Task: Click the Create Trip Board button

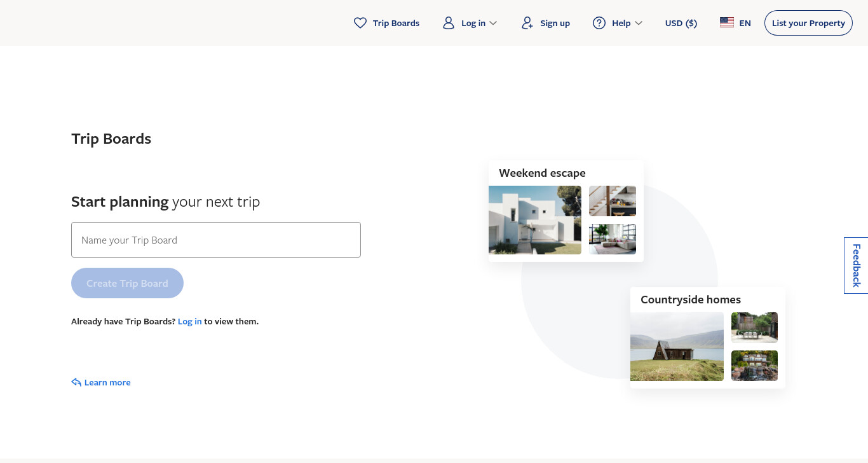Action: (x=127, y=283)
